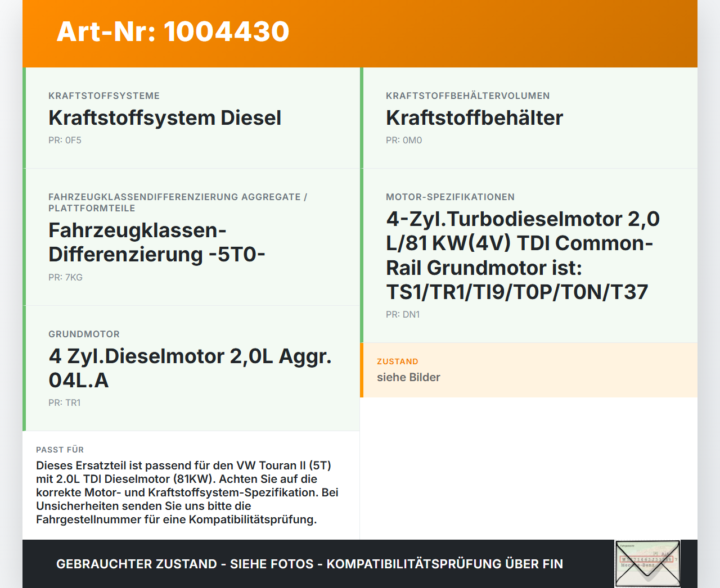Click the PR: 0M0 code
Viewport: 720px width, 588px height.
coord(404,141)
